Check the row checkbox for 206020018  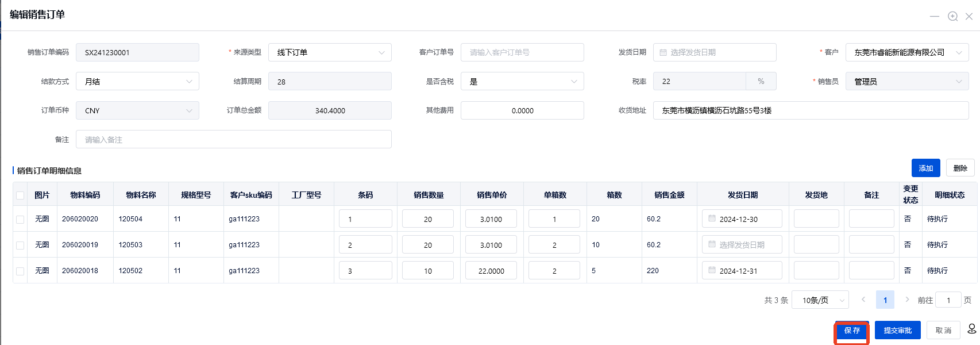[x=20, y=271]
